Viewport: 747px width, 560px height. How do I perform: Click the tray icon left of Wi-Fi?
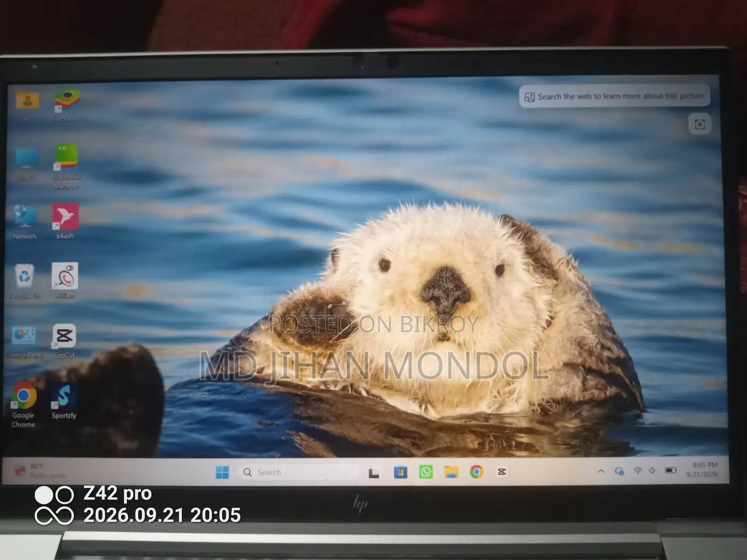(619, 471)
